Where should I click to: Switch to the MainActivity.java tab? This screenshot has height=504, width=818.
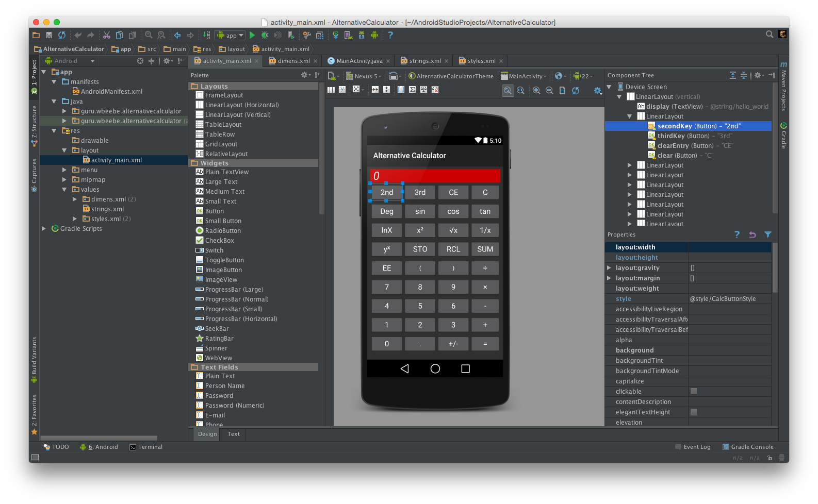[x=359, y=61]
